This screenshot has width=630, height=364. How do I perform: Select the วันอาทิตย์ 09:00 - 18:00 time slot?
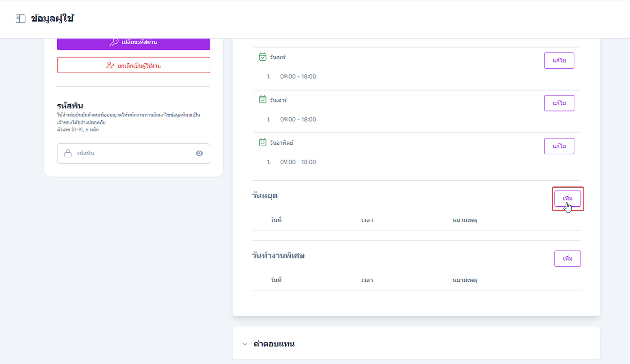pyautogui.click(x=298, y=162)
